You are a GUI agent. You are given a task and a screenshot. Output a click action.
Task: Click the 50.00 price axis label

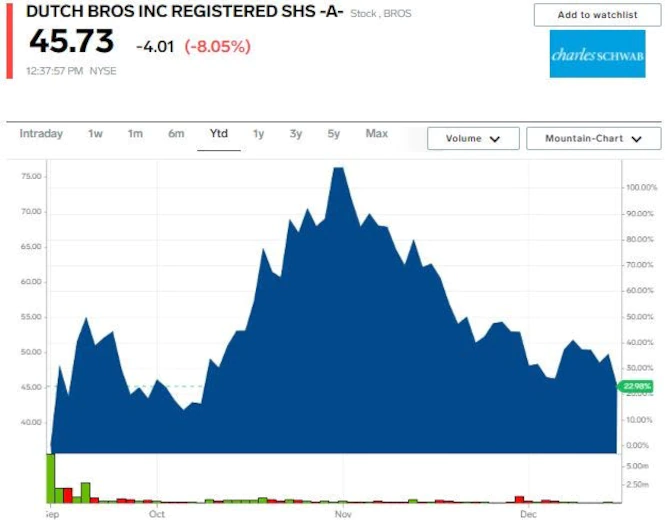pyautogui.click(x=31, y=352)
